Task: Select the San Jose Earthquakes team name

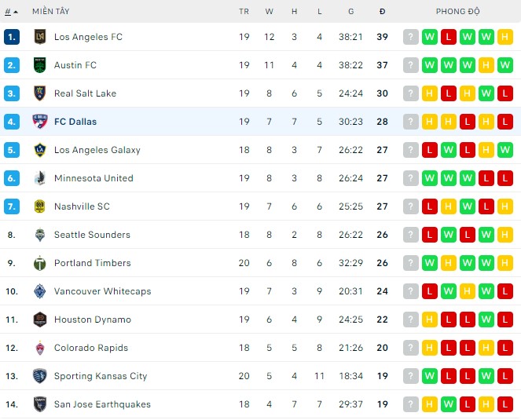Action: [x=102, y=404]
